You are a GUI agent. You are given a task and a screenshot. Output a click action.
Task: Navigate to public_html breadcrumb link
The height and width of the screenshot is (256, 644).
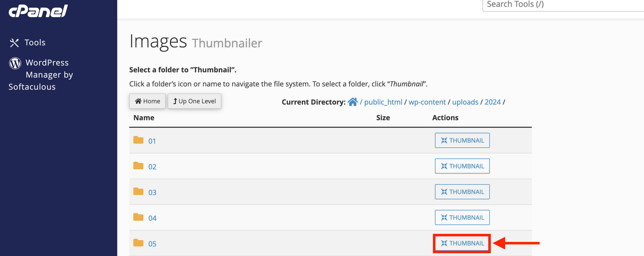(x=383, y=102)
